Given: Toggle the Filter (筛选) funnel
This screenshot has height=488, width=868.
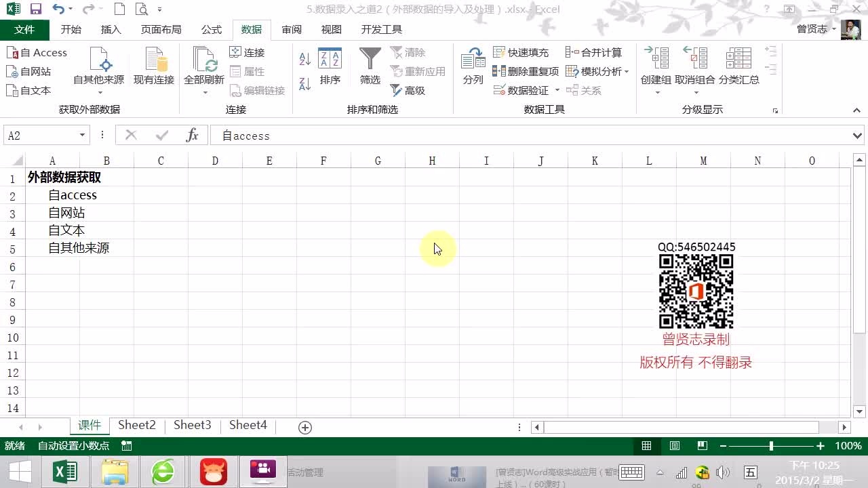Looking at the screenshot, I should [370, 66].
